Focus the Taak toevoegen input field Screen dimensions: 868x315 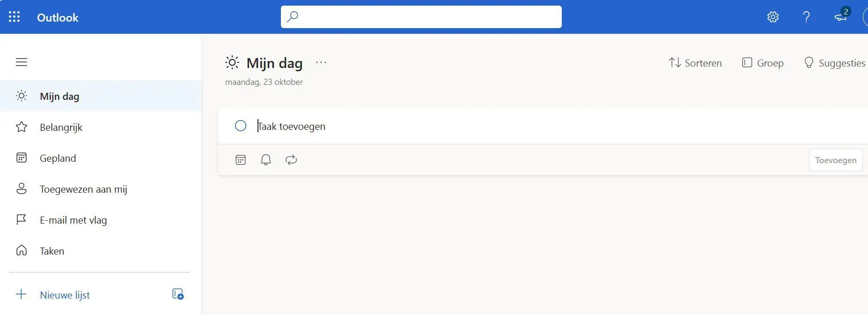pos(557,126)
